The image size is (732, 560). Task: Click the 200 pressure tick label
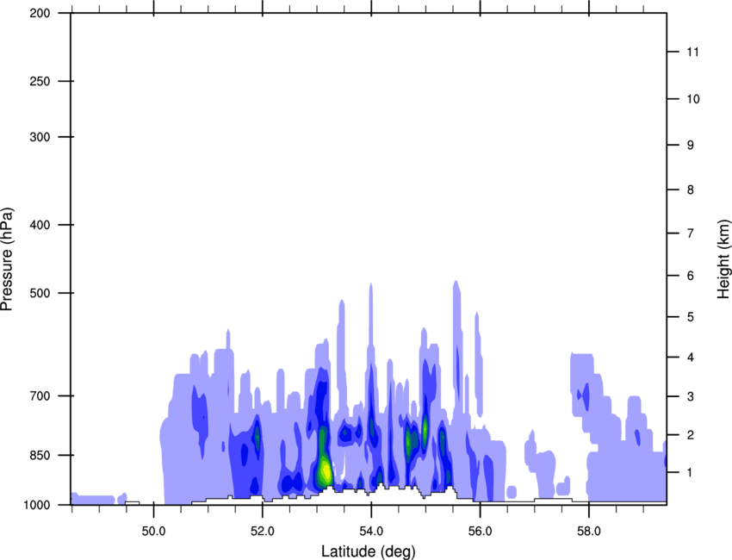pos(40,13)
